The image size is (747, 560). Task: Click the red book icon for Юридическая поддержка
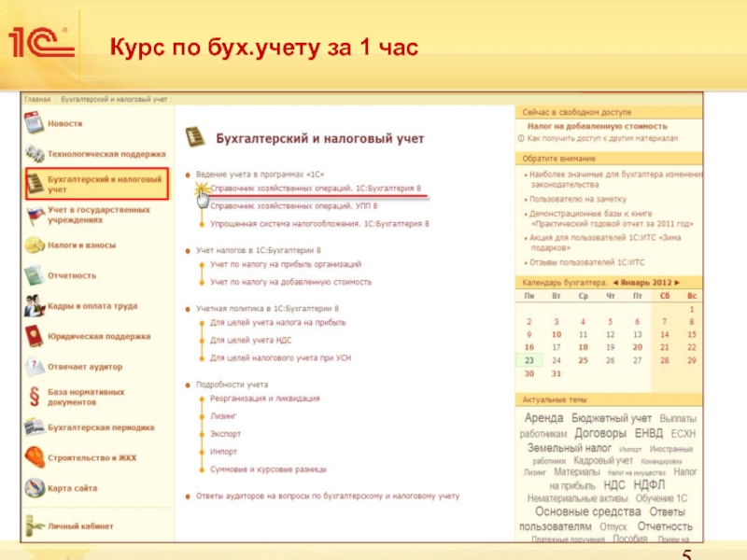coord(35,336)
